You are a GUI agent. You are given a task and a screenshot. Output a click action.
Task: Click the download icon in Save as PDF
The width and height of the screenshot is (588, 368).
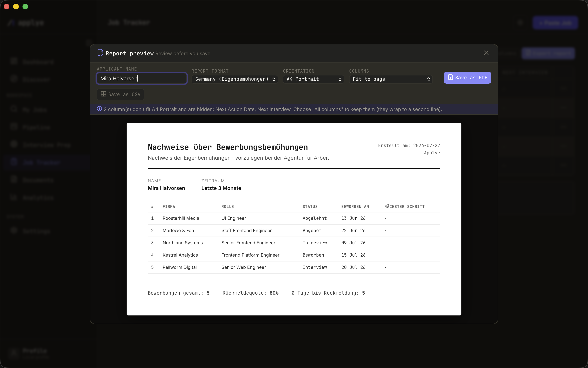[450, 77]
